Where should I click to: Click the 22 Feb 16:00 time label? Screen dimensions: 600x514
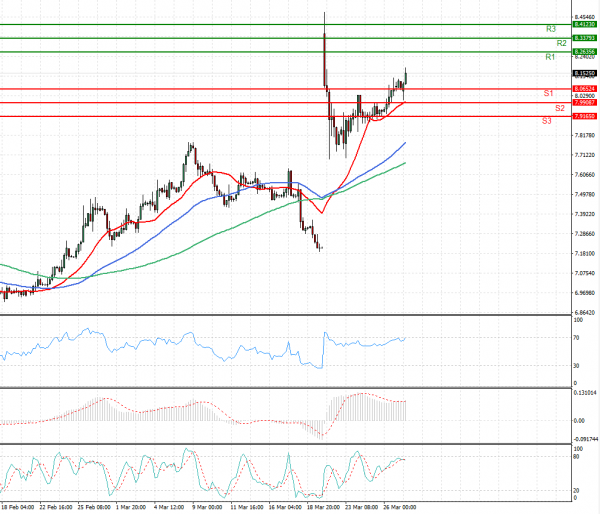click(56, 507)
